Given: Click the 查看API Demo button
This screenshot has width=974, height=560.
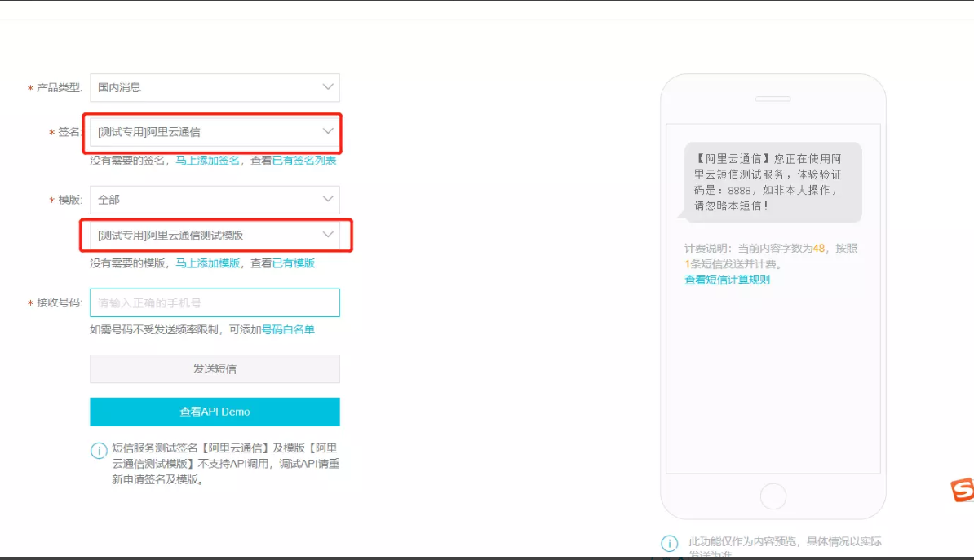Looking at the screenshot, I should [214, 412].
